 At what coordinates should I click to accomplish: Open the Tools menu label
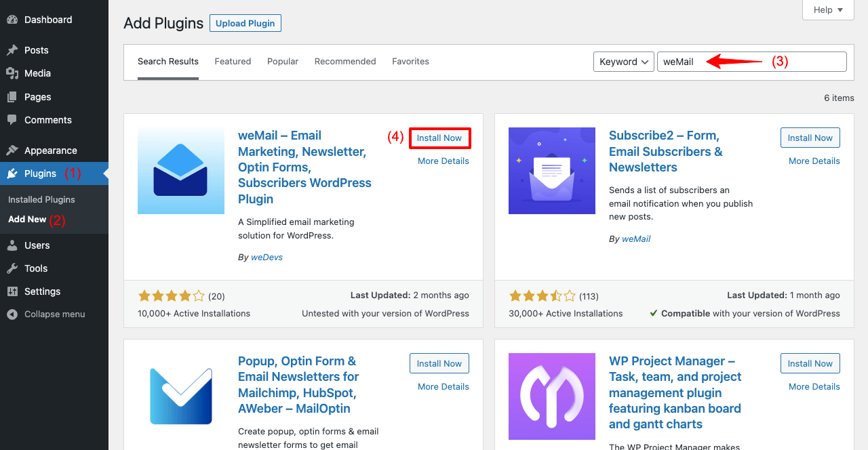36,268
